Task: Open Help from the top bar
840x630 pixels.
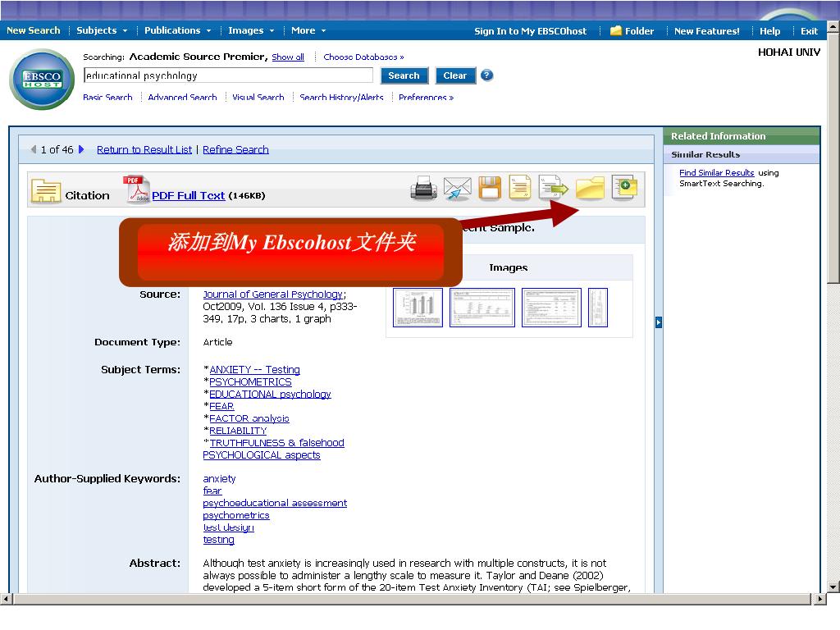Action: (x=769, y=31)
